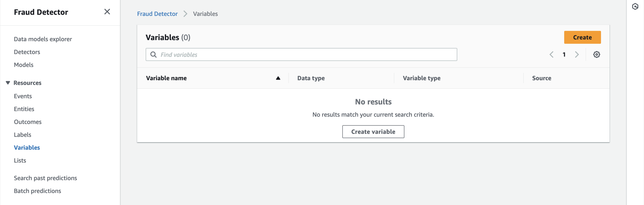Sort by Variable name ascending arrow

click(278, 78)
